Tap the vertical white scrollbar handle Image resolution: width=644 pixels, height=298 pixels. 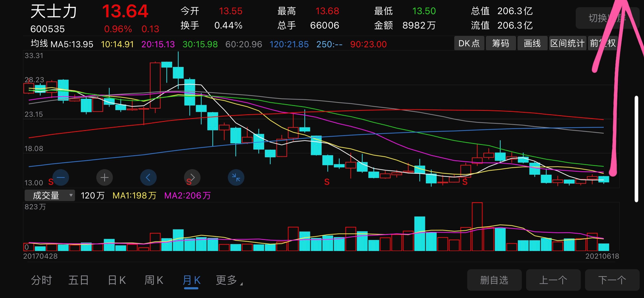[x=636, y=149]
